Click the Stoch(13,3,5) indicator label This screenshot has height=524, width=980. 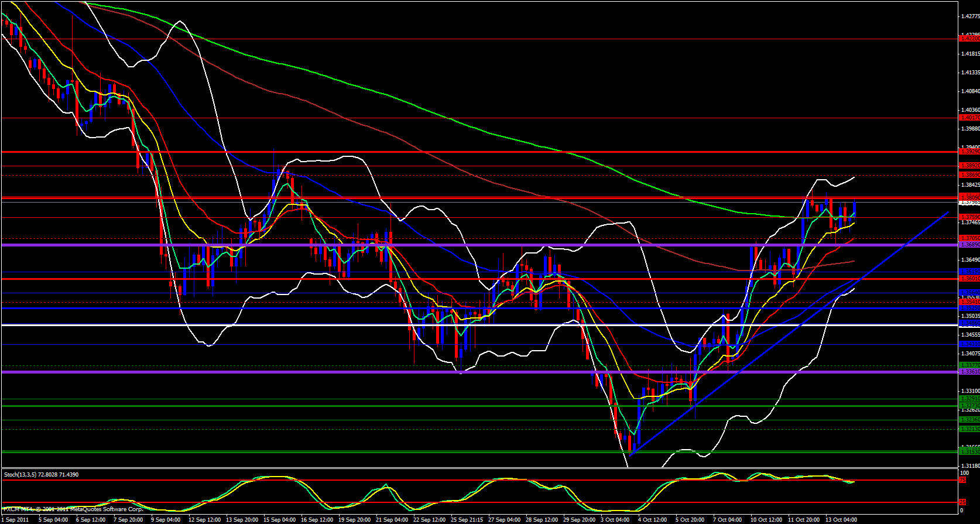pos(41,474)
